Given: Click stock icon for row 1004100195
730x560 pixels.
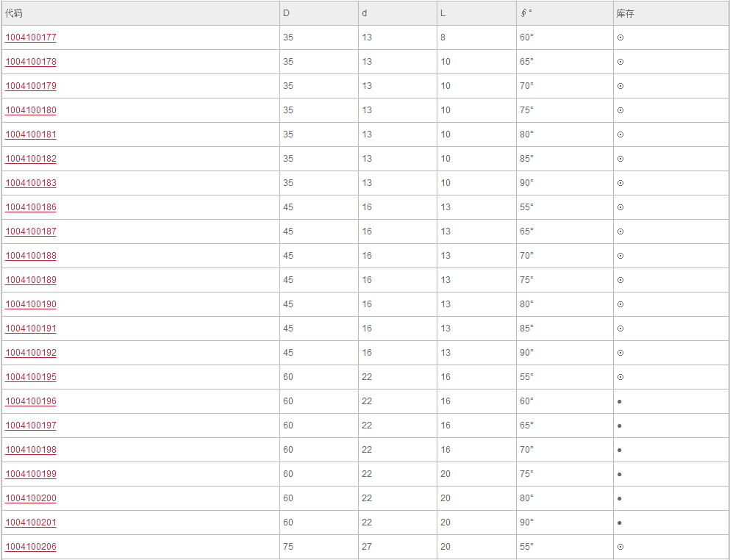Looking at the screenshot, I should 620,377.
